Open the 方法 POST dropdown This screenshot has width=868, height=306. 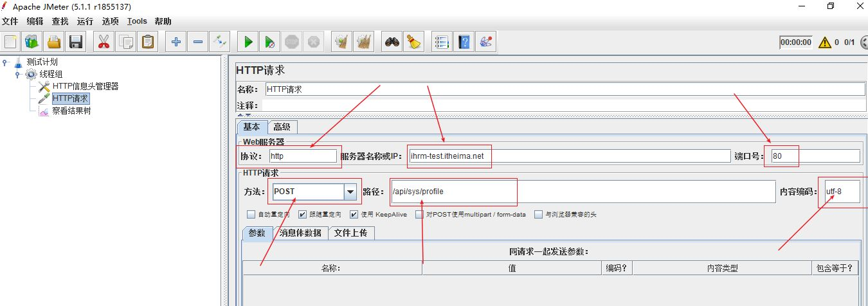[x=350, y=192]
